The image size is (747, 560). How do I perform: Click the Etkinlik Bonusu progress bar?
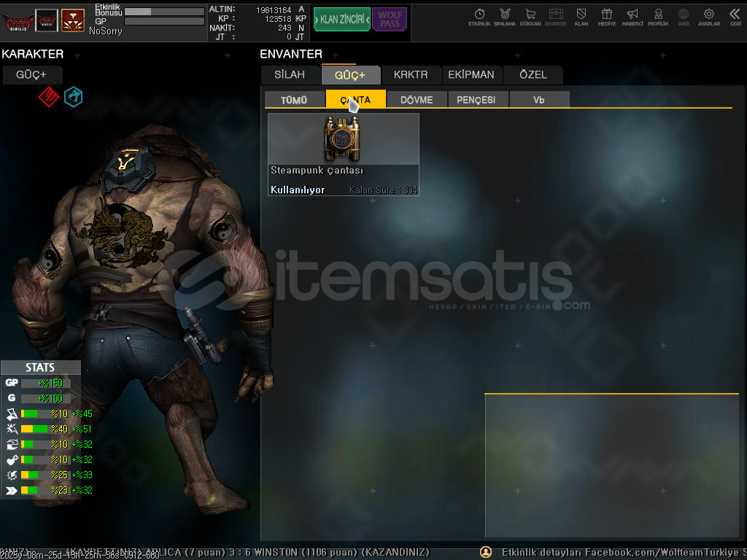coord(164,11)
